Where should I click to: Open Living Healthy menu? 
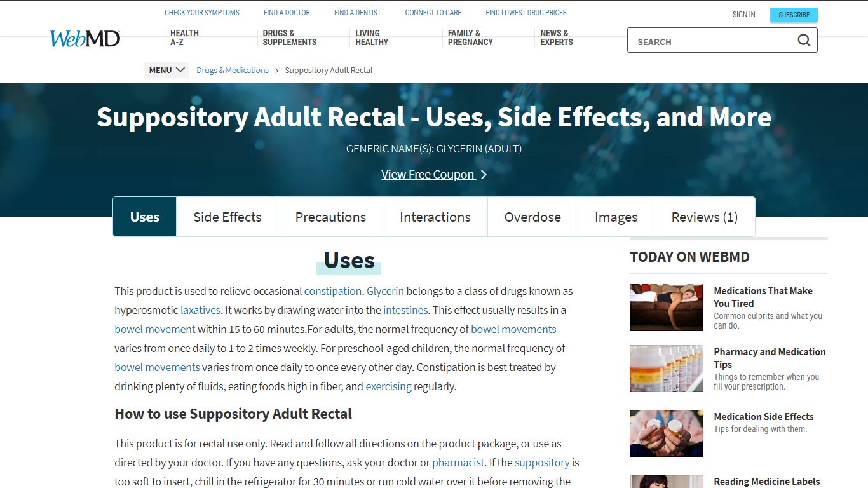coord(372,37)
